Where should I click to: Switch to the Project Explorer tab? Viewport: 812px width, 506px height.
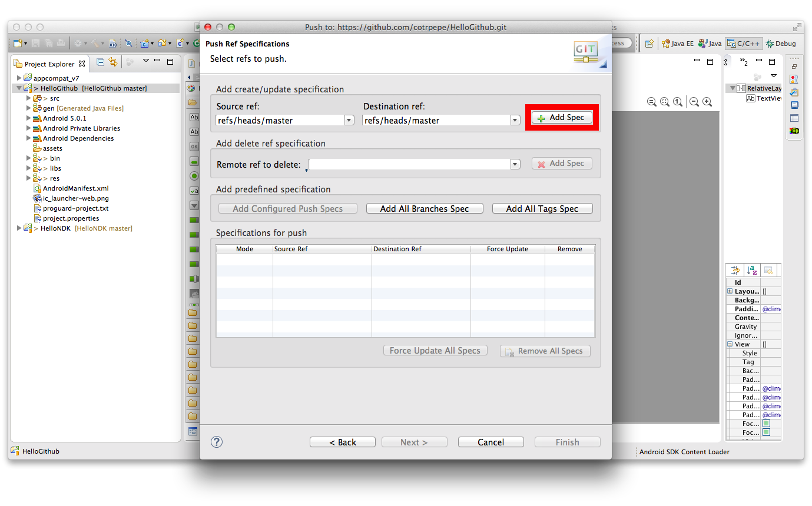pos(49,64)
